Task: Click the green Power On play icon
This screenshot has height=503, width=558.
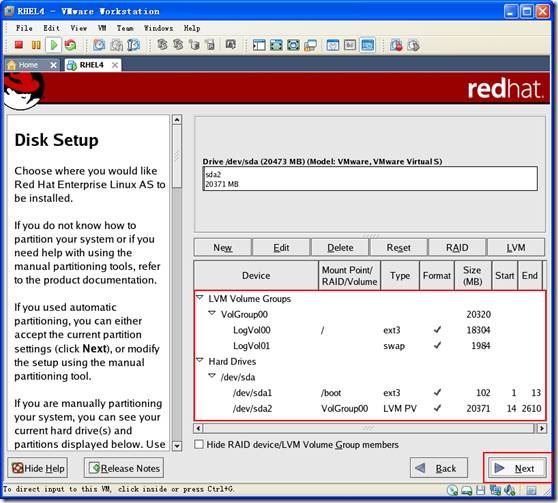Action: pyautogui.click(x=54, y=45)
